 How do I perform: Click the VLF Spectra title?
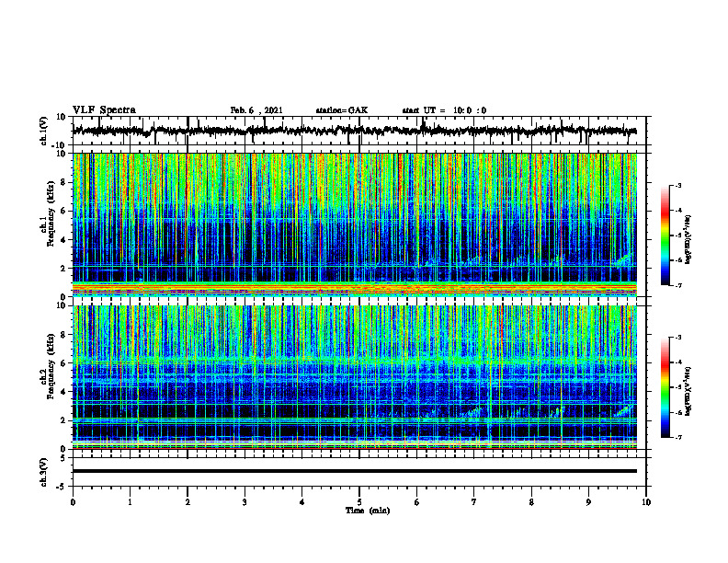click(x=104, y=110)
